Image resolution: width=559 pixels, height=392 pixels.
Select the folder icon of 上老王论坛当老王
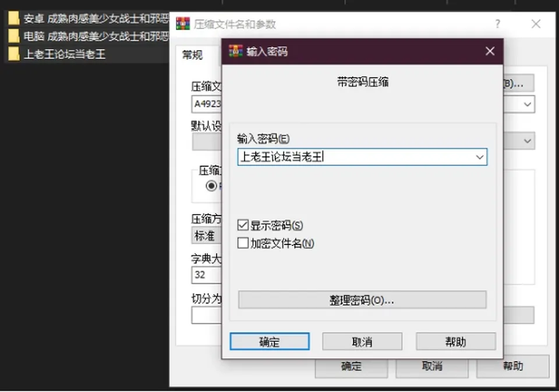click(14, 54)
